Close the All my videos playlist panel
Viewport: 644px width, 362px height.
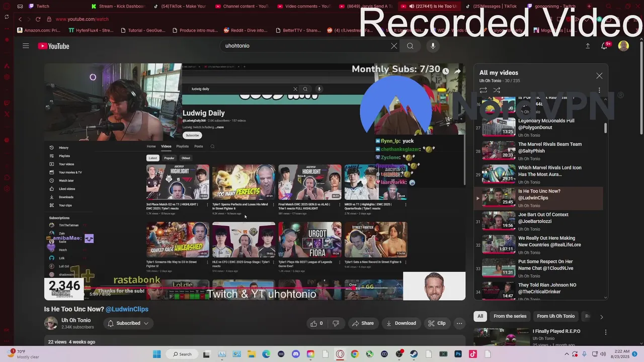[x=599, y=76]
